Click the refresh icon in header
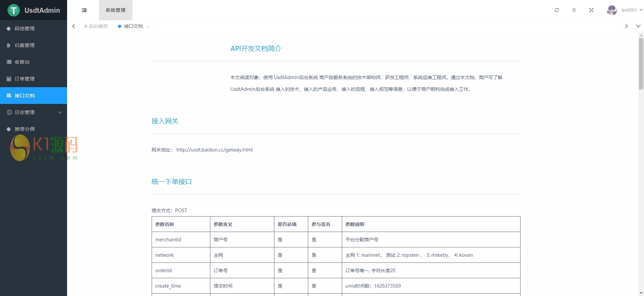 coord(557,10)
